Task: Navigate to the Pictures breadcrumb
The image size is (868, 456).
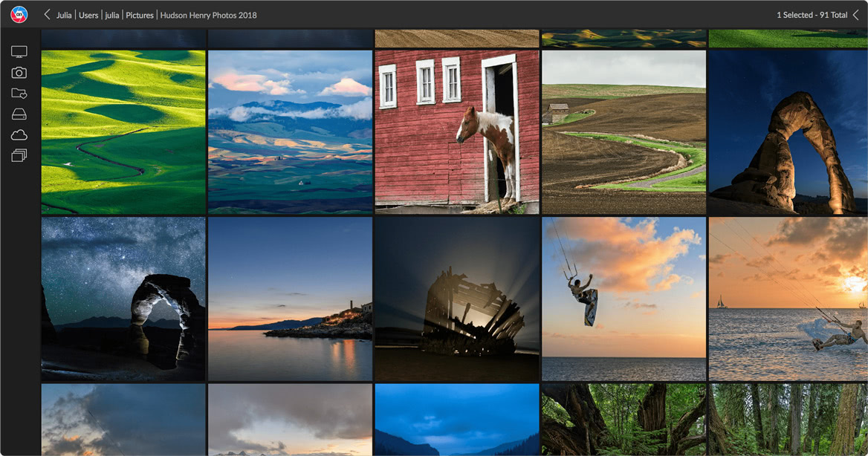Action: click(x=140, y=15)
